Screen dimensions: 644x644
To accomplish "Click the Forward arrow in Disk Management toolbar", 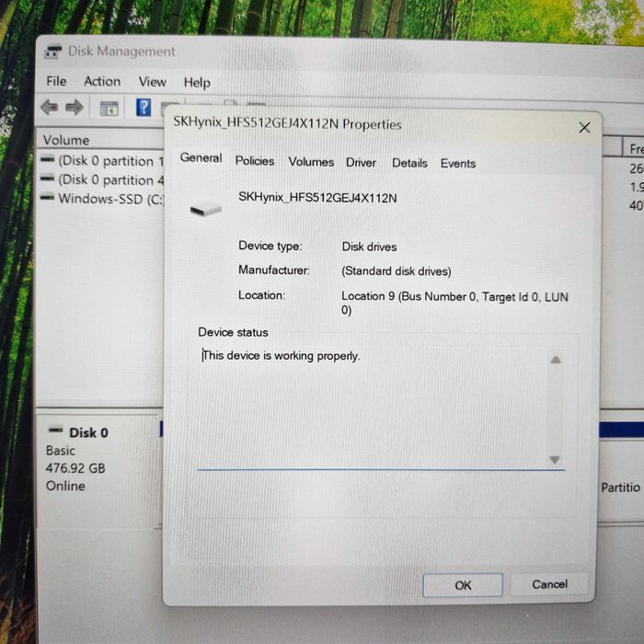I will 75,108.
